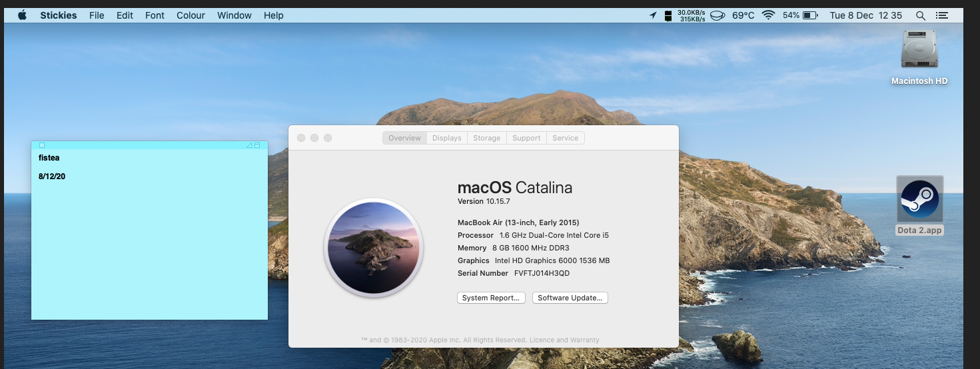Open the Stickies application menu
The height and width of the screenshot is (369, 980).
click(58, 15)
